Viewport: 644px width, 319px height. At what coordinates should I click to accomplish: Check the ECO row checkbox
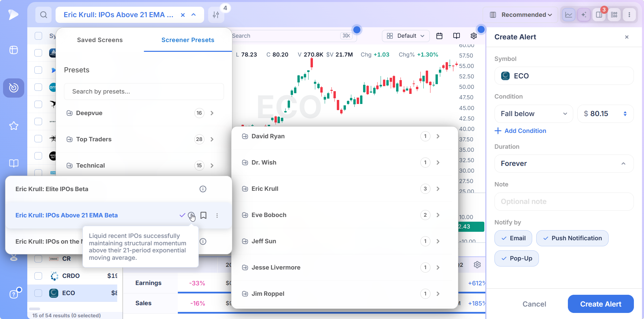38,293
